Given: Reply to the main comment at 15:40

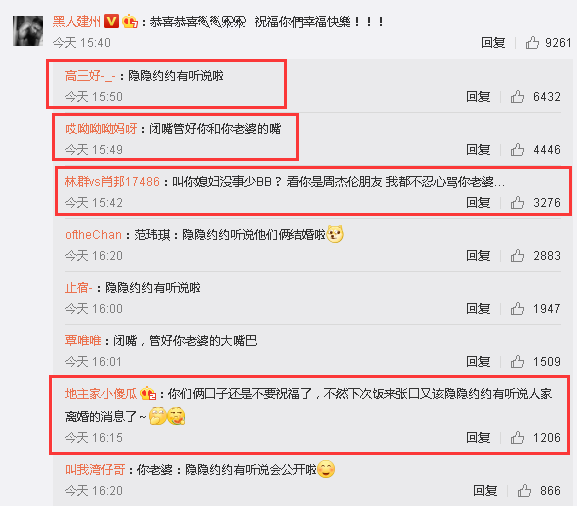Looking at the screenshot, I should (x=493, y=43).
